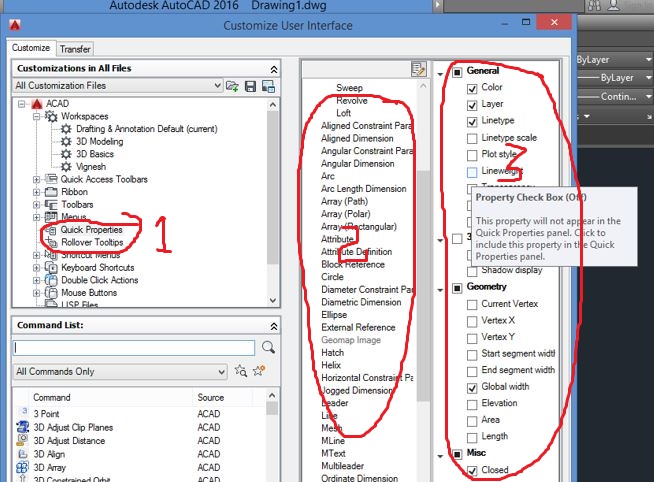The height and width of the screenshot is (482, 654).
Task: Click the 3D Align command icon
Action: coord(23,454)
